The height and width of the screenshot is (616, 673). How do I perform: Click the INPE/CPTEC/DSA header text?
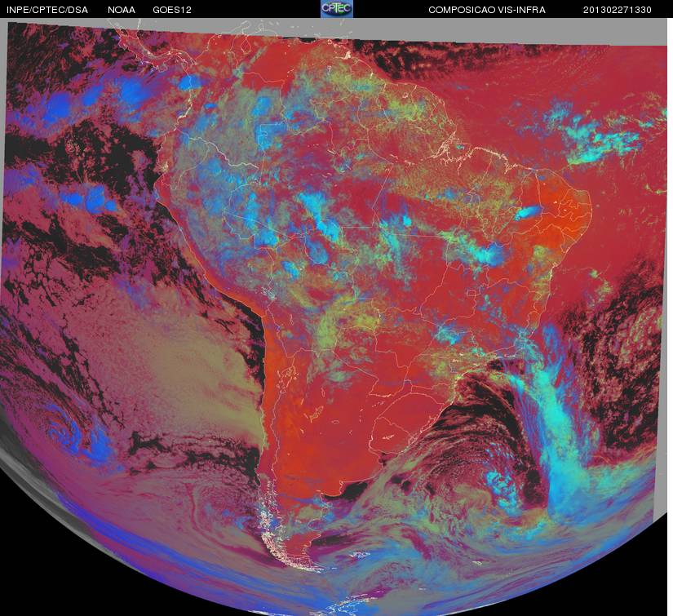click(x=47, y=10)
